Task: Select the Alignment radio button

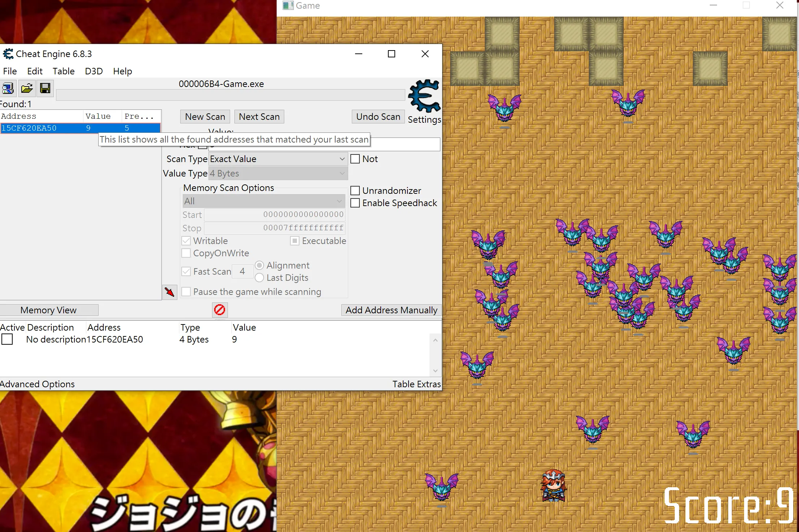Action: point(259,265)
